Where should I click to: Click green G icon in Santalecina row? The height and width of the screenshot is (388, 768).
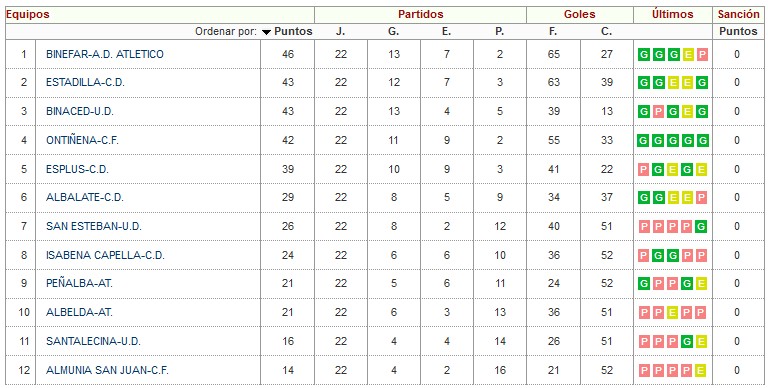[x=687, y=341]
